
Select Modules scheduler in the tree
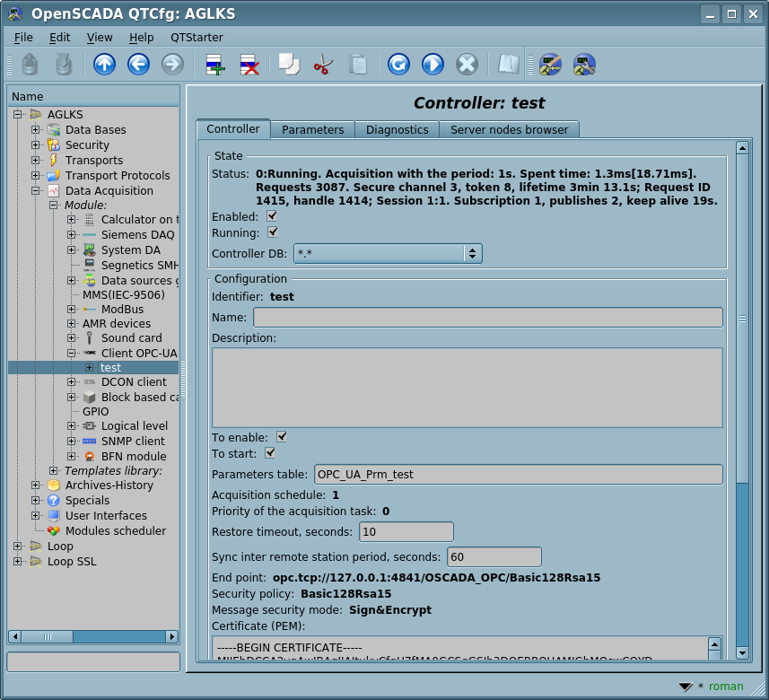(x=116, y=530)
